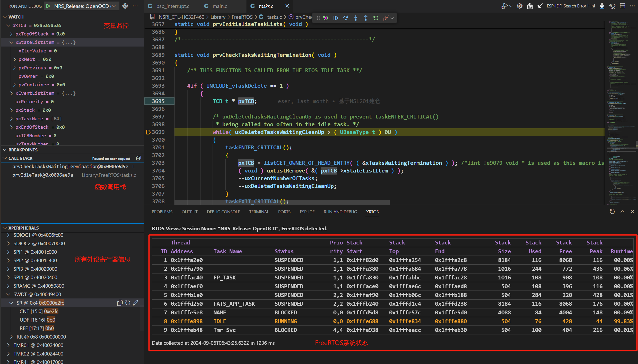Collapse the pxTCB watch variable
Screen dimensions: 638x364
[8, 25]
